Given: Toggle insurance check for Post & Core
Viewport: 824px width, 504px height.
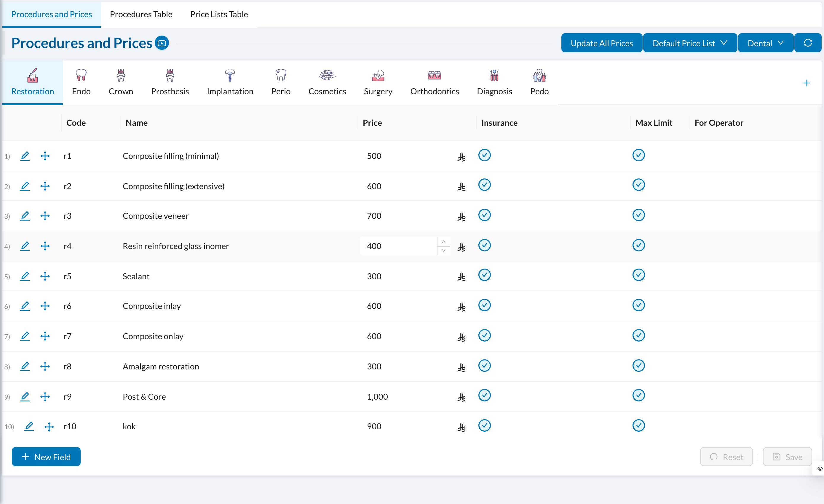Looking at the screenshot, I should pos(484,395).
